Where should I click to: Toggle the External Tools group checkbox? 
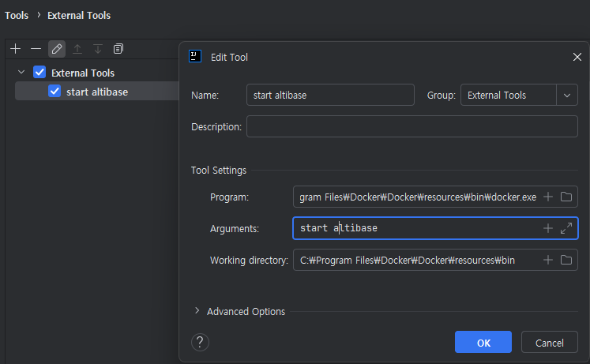pos(40,73)
